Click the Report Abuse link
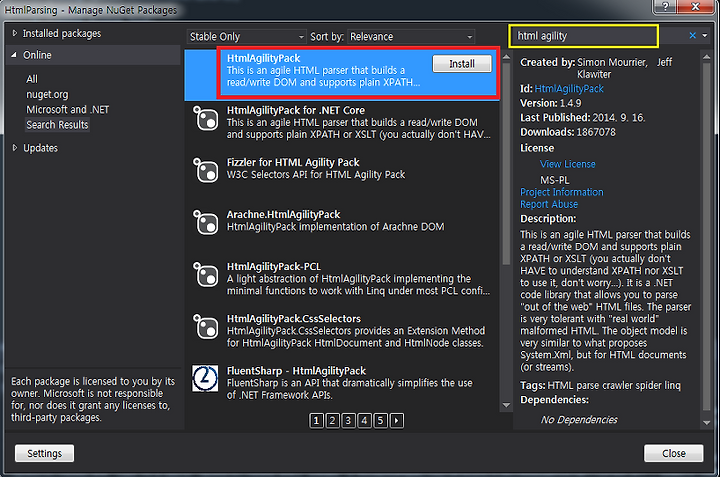The height and width of the screenshot is (477, 720). [x=549, y=204]
